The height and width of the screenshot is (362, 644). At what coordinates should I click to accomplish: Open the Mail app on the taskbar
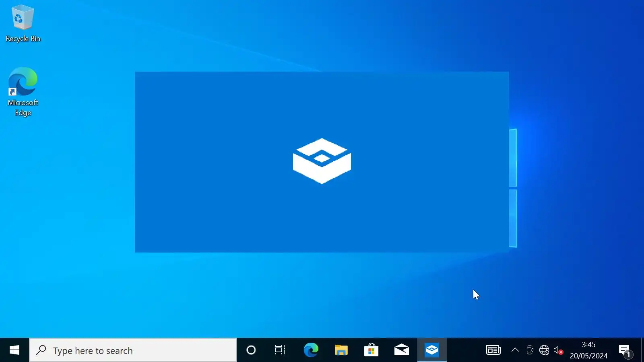coord(401,350)
